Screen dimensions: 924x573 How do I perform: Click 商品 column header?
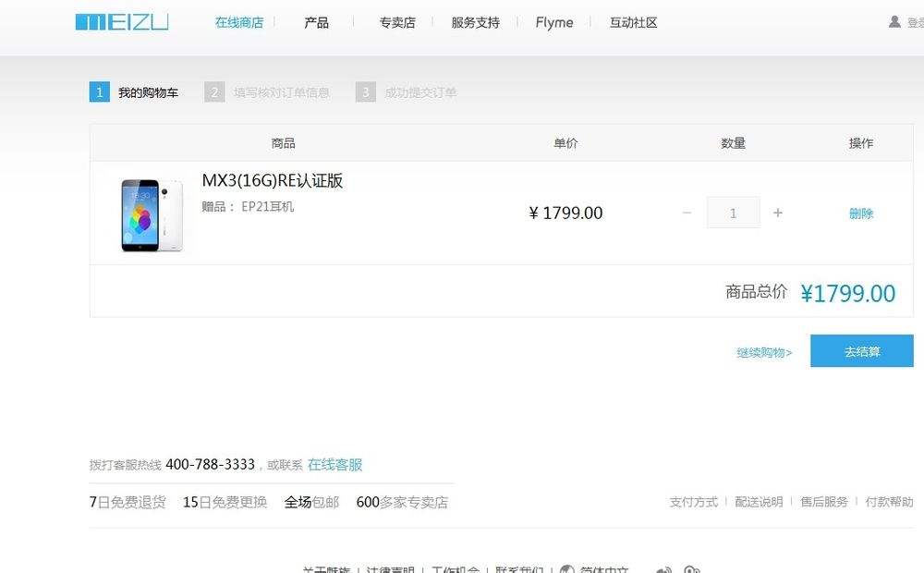[x=284, y=143]
